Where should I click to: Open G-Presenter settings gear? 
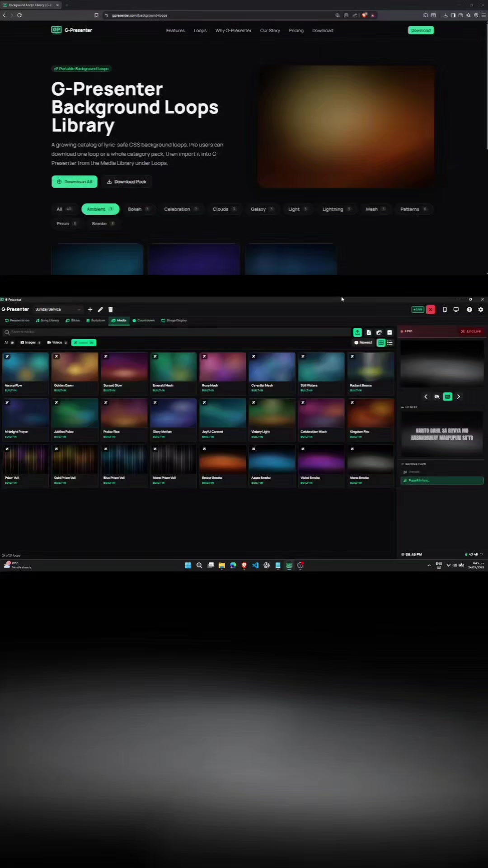click(481, 310)
